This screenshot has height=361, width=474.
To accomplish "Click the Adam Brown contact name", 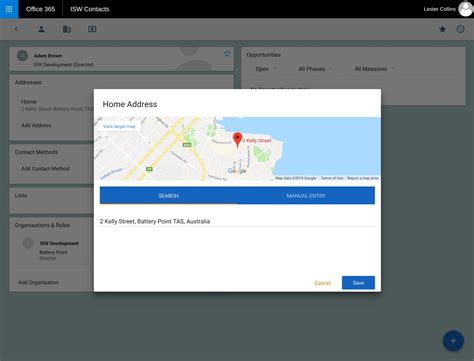I will coord(48,56).
